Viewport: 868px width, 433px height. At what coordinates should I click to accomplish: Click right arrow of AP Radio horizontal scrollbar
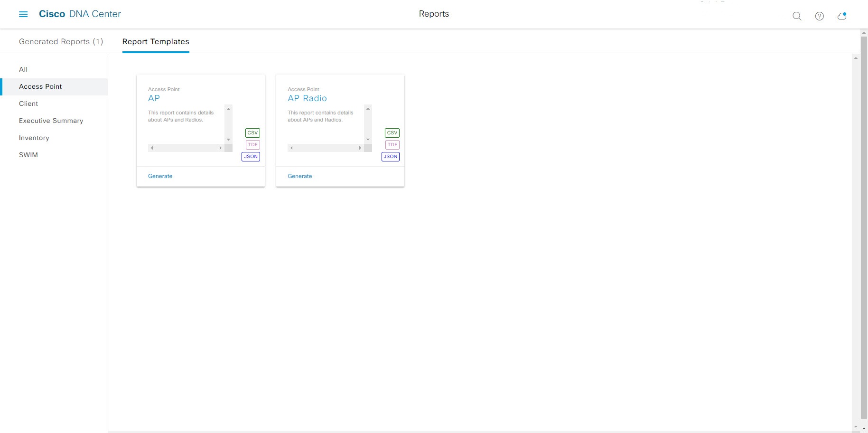pyautogui.click(x=360, y=148)
